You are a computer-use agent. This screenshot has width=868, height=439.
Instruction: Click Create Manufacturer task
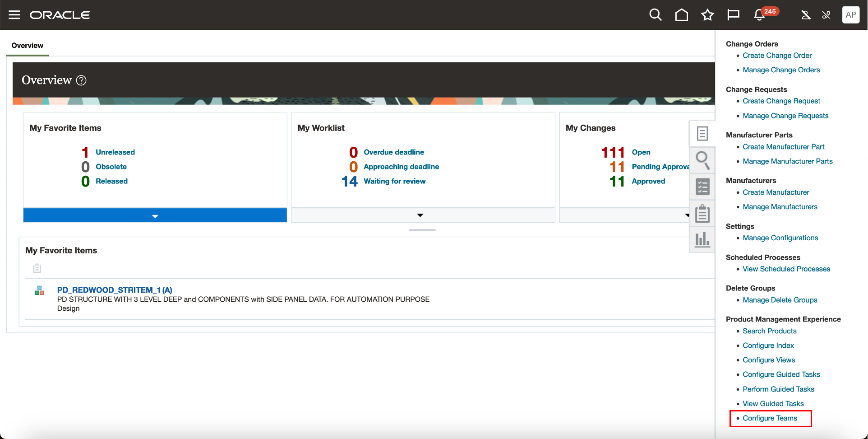776,192
